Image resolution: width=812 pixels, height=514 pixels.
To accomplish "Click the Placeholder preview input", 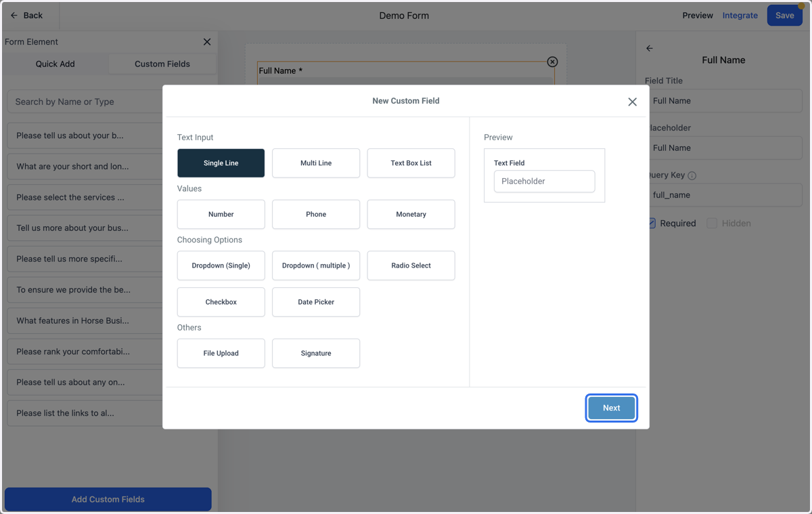I will (x=545, y=181).
